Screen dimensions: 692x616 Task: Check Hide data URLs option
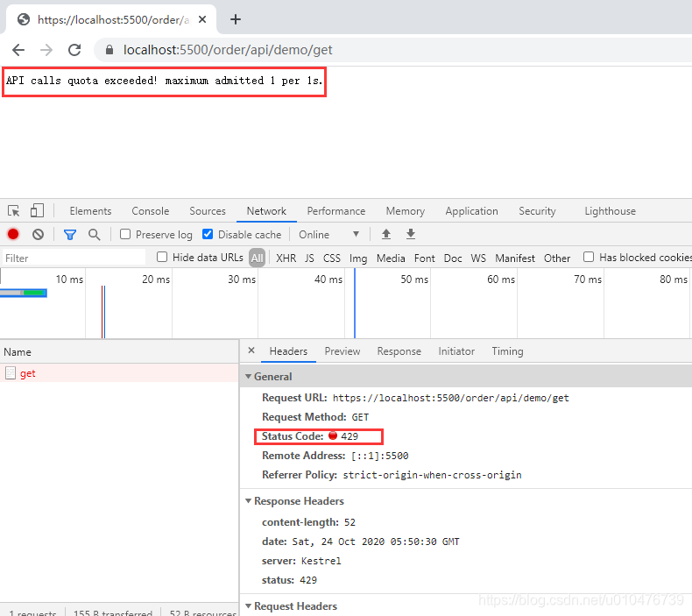pyautogui.click(x=162, y=257)
